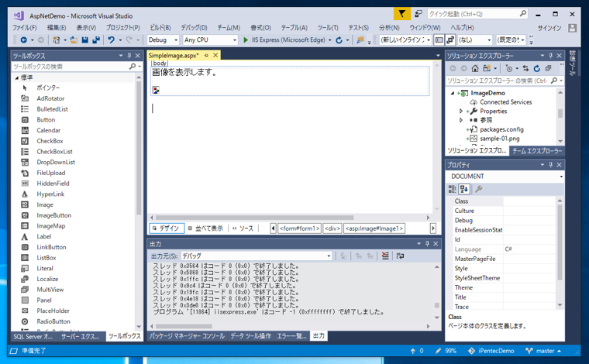Start debugging with green play icon
589x364 pixels.
246,39
